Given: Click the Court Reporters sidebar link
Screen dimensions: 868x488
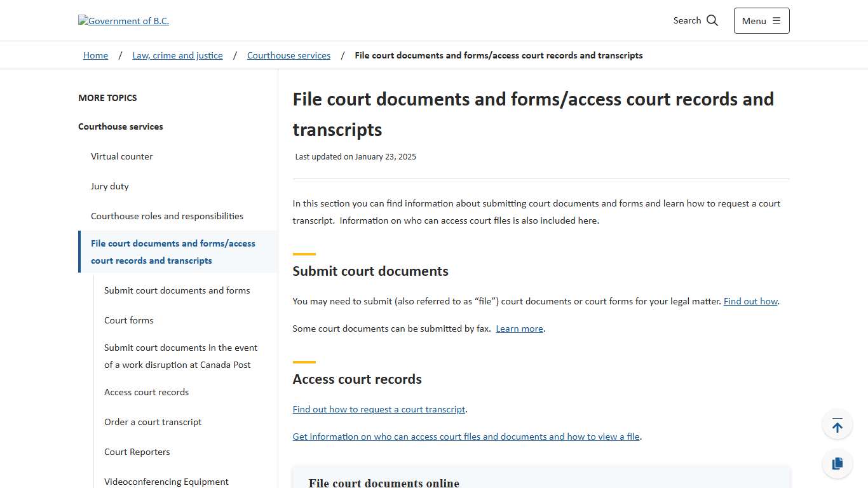Looking at the screenshot, I should tap(137, 452).
